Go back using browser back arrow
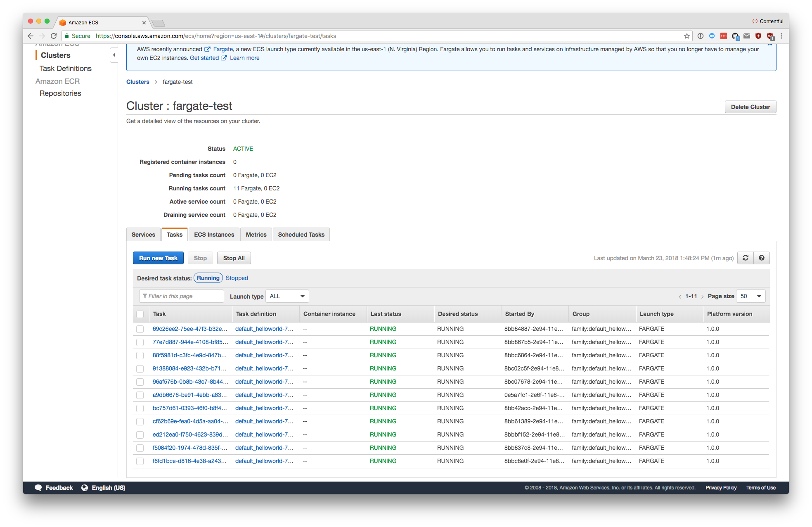812x527 pixels. click(31, 36)
